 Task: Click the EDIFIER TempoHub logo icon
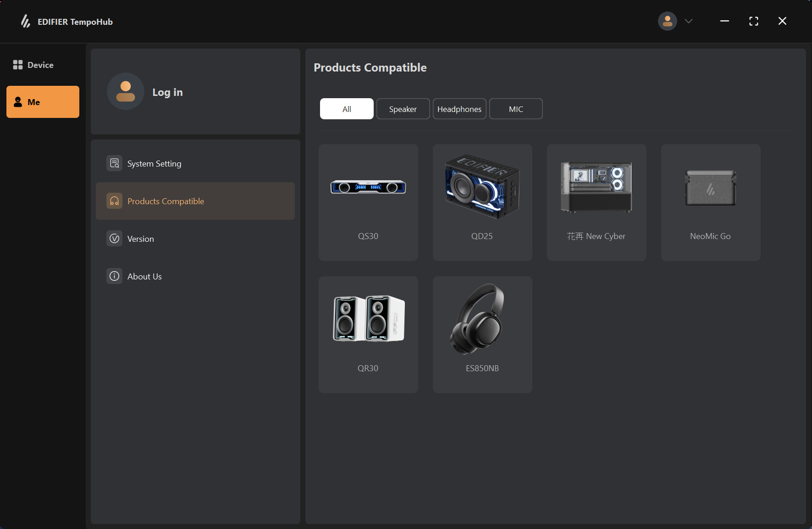tap(26, 21)
